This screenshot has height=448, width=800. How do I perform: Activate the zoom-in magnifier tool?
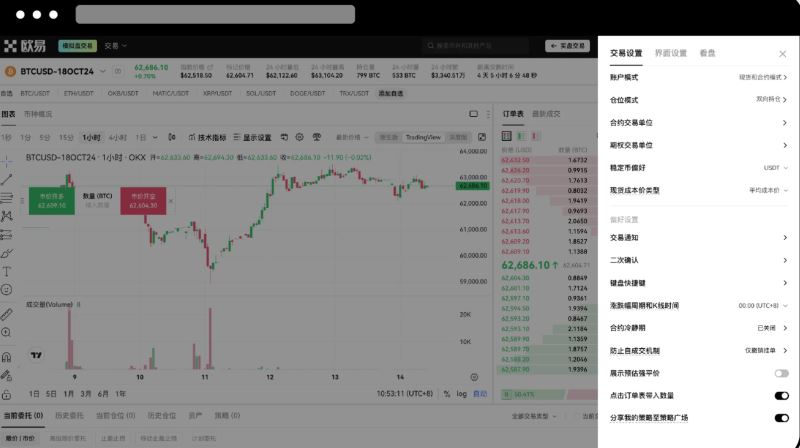coord(7,333)
